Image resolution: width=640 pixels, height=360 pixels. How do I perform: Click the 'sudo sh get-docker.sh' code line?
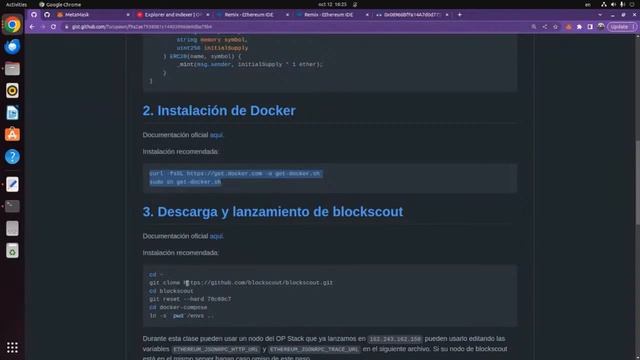[x=185, y=182]
